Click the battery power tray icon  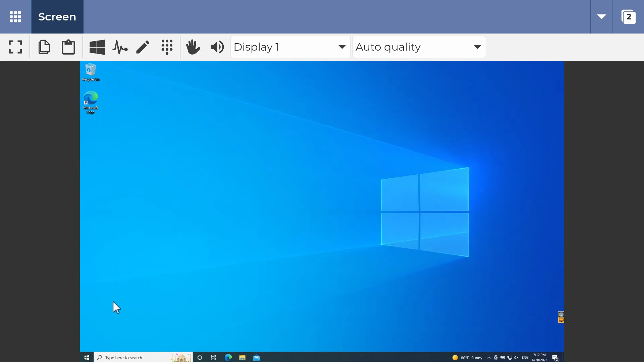pos(502,358)
